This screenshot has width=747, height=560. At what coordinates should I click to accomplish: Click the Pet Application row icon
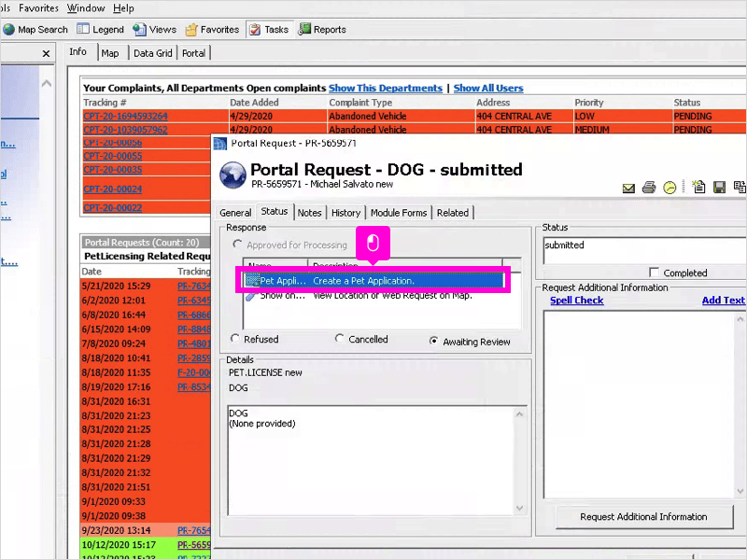(x=252, y=281)
